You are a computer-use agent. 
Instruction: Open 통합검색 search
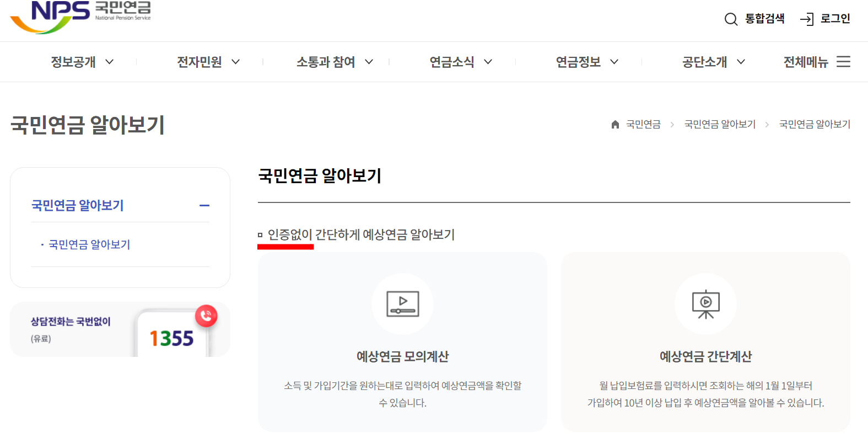coord(764,19)
